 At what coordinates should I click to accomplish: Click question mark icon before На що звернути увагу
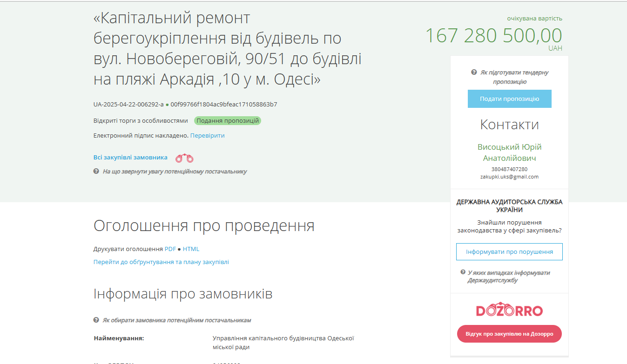coord(96,172)
